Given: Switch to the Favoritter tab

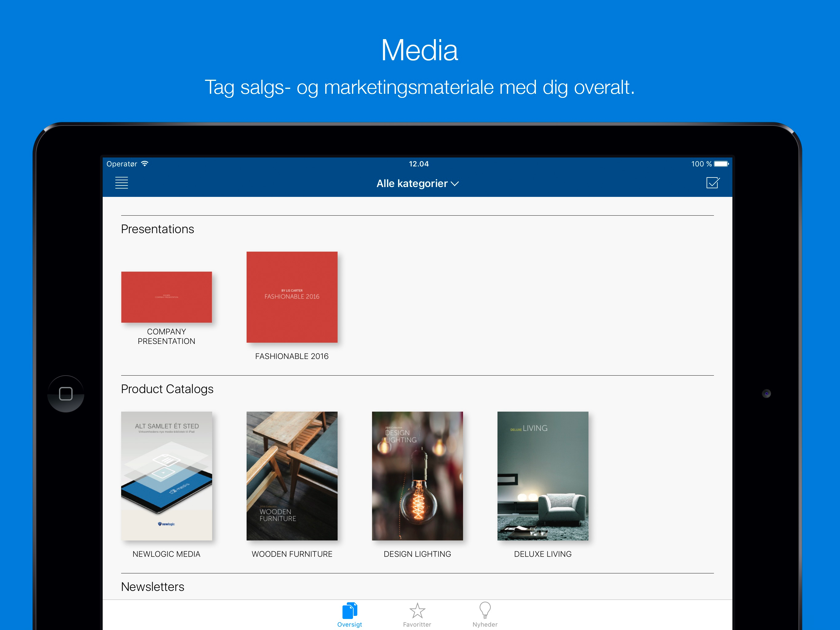Looking at the screenshot, I should 417,615.
